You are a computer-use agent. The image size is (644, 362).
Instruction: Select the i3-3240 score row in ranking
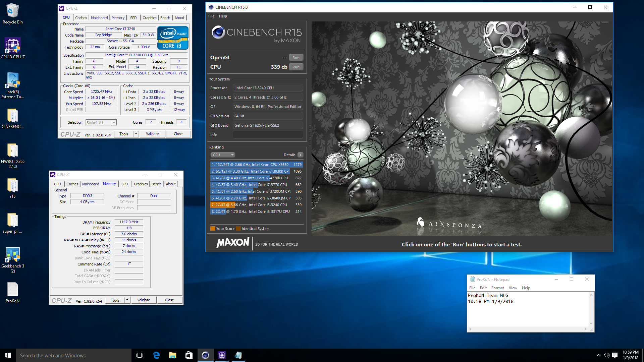(257, 205)
